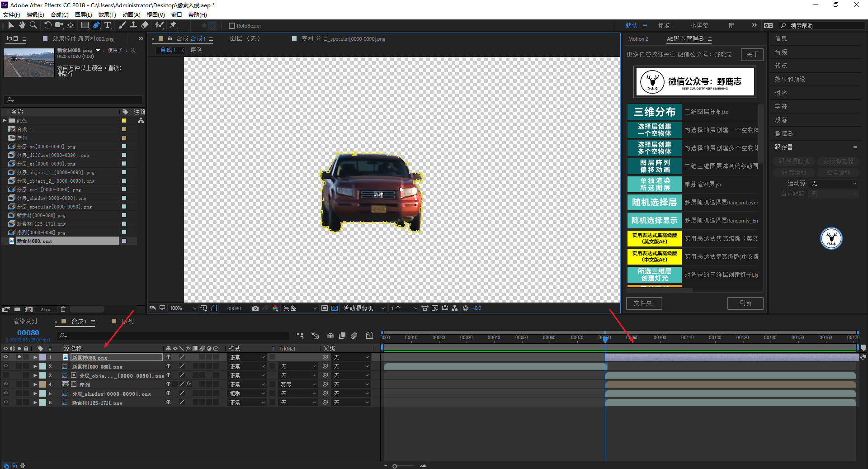Select the Roto Brush tool

pyautogui.click(x=159, y=25)
